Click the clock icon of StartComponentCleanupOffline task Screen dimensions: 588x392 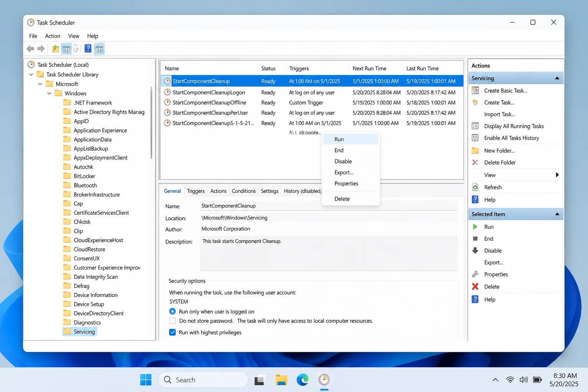pos(167,102)
